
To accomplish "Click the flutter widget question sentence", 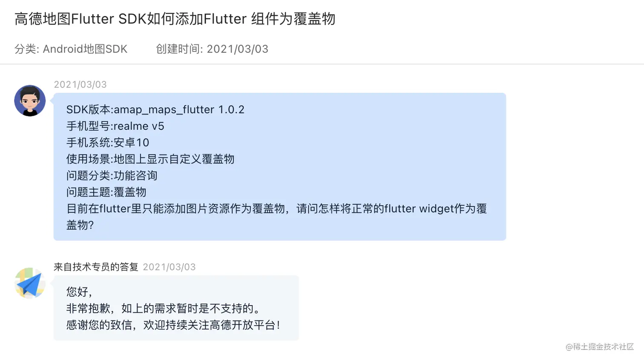I will pyautogui.click(x=276, y=217).
